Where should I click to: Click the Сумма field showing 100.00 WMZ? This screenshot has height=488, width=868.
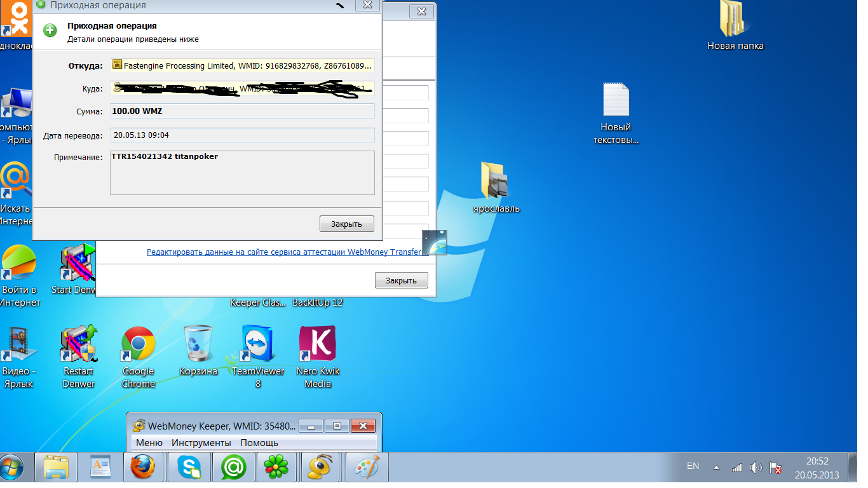(x=242, y=111)
